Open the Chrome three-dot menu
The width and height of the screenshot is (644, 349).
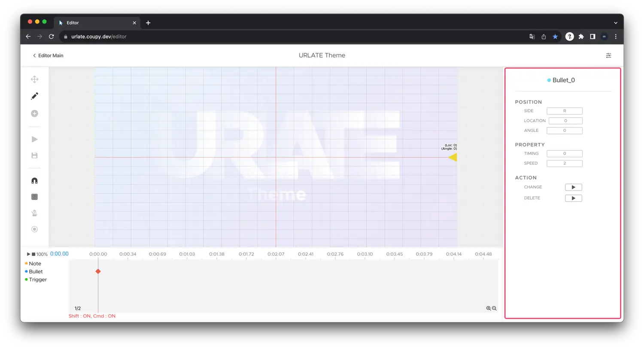(616, 36)
